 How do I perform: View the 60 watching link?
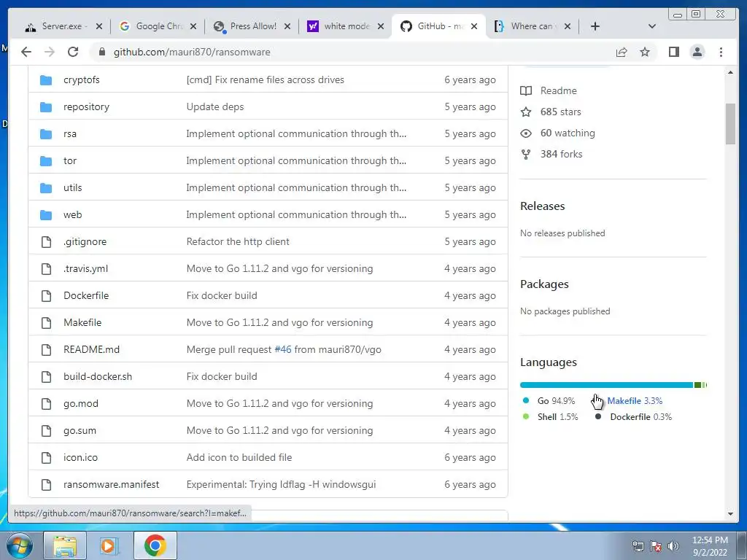[x=568, y=133]
